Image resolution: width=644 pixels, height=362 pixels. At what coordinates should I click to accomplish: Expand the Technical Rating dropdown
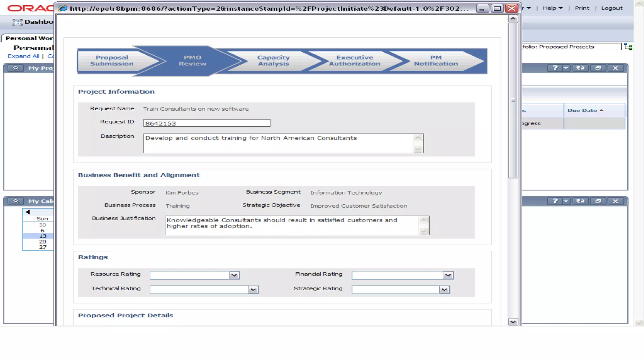(x=253, y=290)
